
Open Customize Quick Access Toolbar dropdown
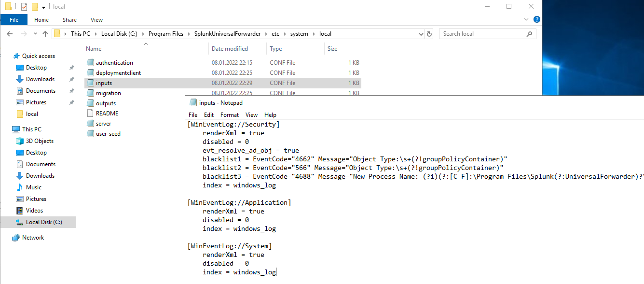43,7
